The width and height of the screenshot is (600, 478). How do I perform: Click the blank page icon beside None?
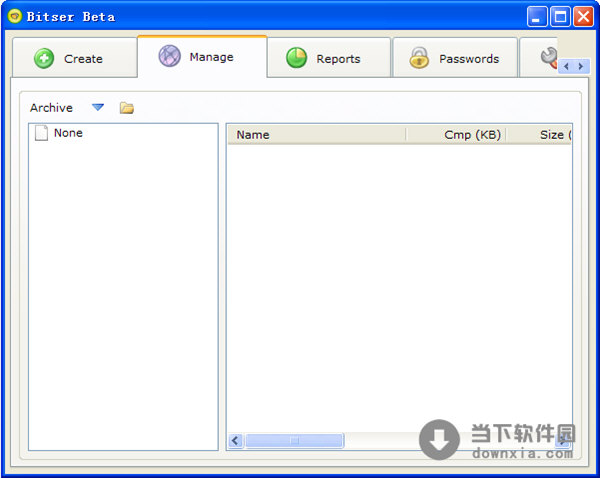[41, 133]
